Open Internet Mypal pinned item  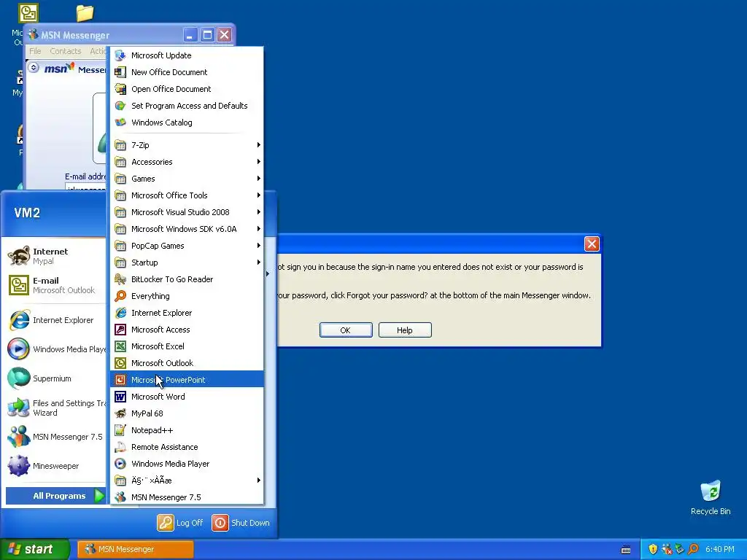(55, 256)
